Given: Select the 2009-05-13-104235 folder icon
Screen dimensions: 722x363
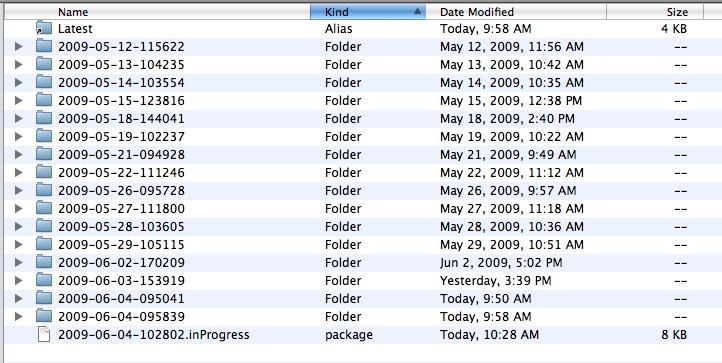Looking at the screenshot, I should [44, 64].
